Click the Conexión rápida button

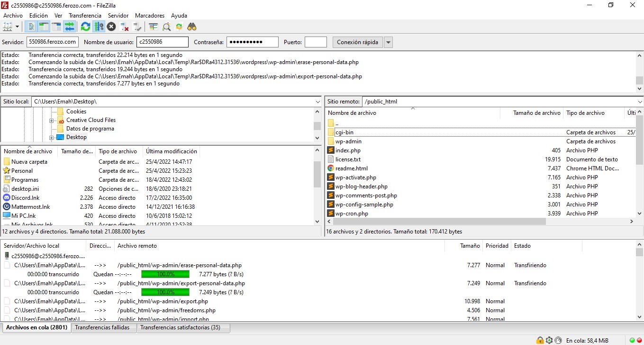click(357, 42)
